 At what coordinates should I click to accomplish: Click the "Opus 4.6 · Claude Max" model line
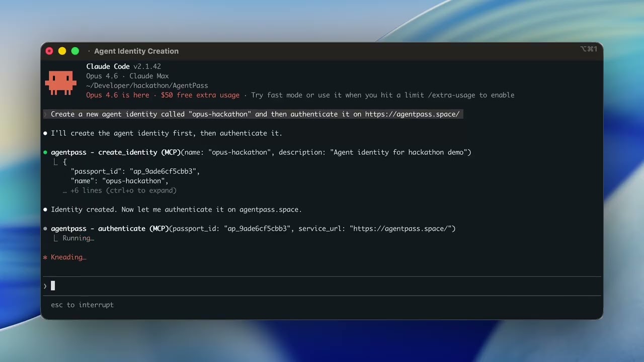click(x=127, y=76)
